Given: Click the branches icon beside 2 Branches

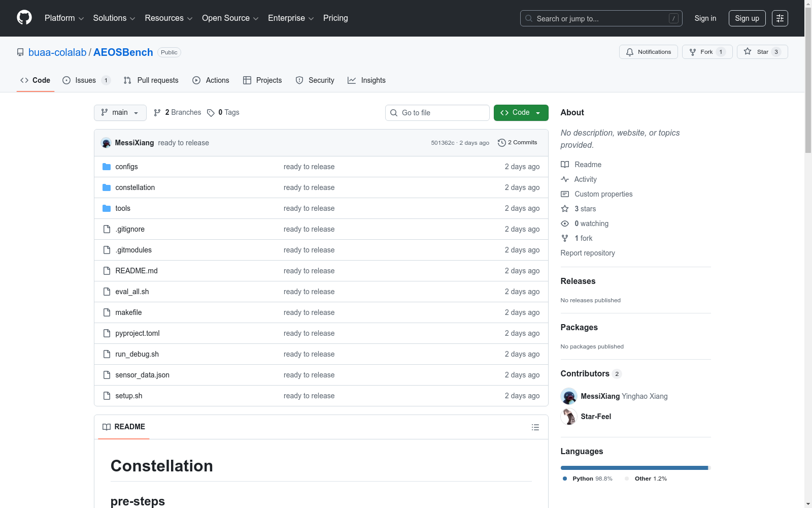Looking at the screenshot, I should 157,113.
